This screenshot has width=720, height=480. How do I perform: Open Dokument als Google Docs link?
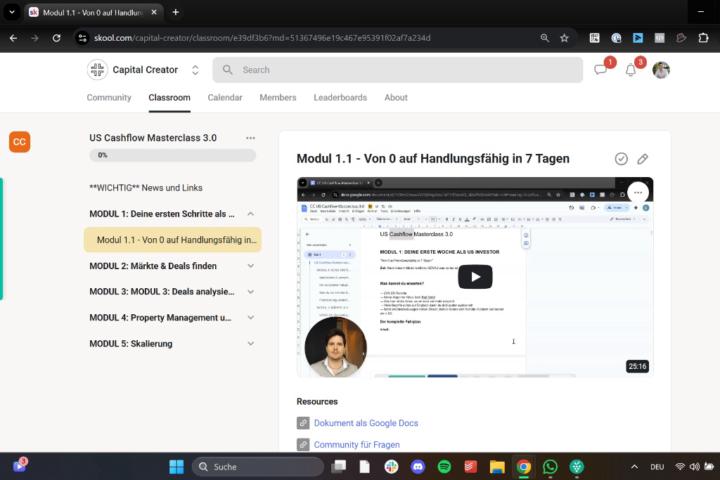pos(366,423)
